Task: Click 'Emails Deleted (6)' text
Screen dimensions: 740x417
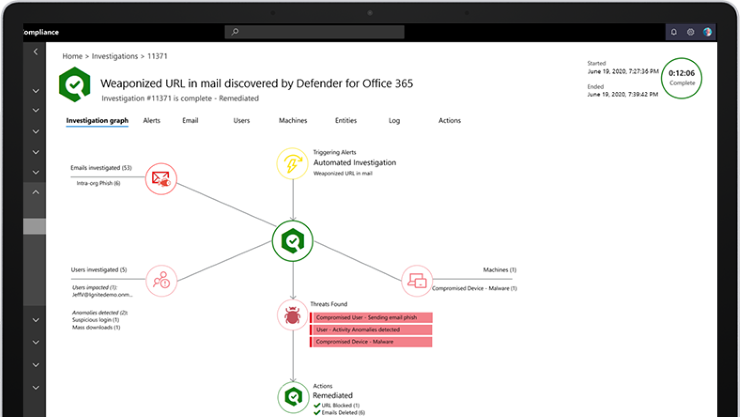Action: coord(343,412)
